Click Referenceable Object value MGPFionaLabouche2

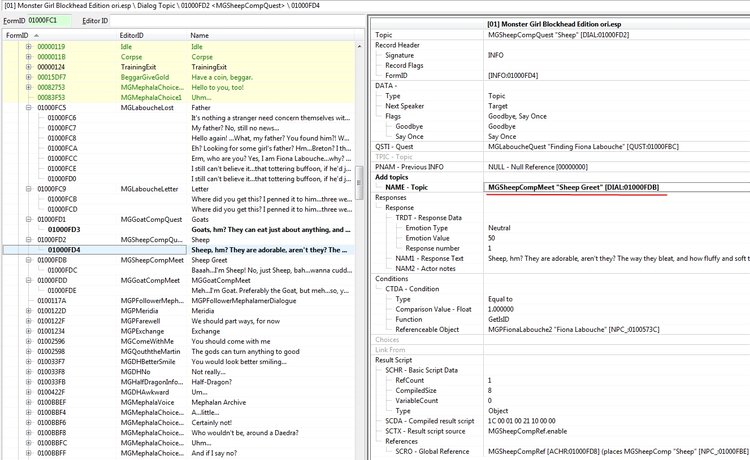click(574, 329)
